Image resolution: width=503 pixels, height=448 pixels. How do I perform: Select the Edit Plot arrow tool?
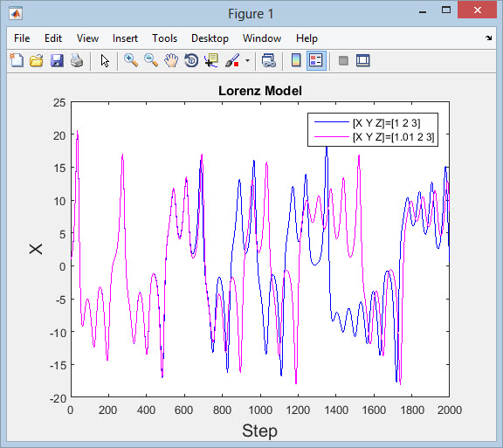coord(105,60)
